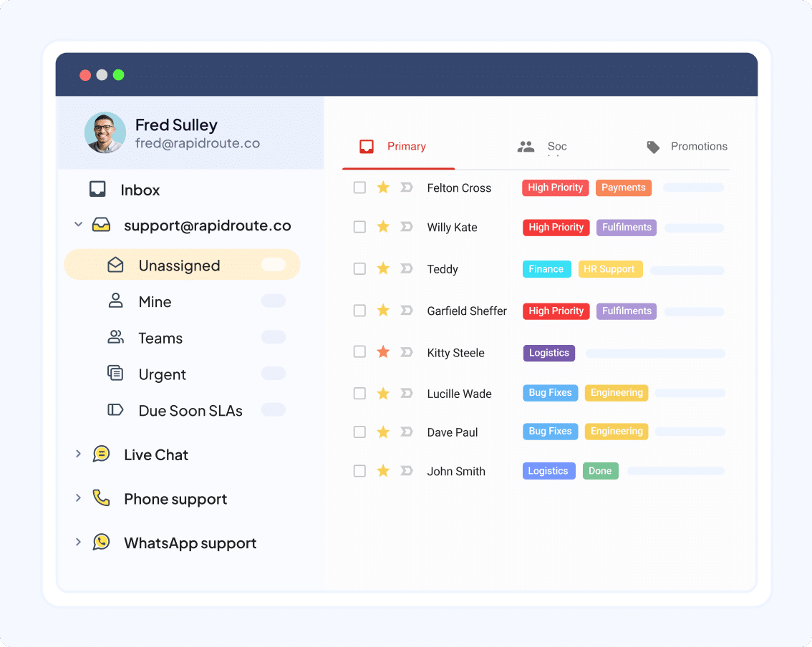Screen dimensions: 812x647
Task: Click the High Priority tag on Garfield Sheffer
Action: [x=556, y=311]
